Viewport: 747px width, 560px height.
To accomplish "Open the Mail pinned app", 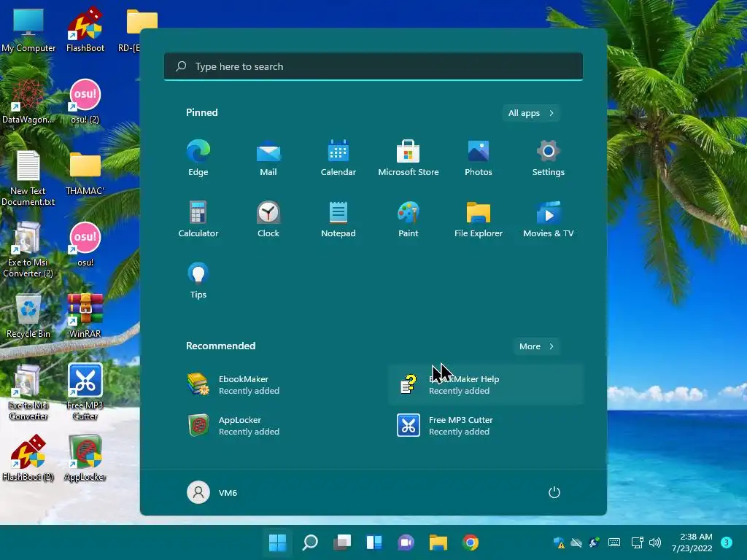I will point(268,158).
